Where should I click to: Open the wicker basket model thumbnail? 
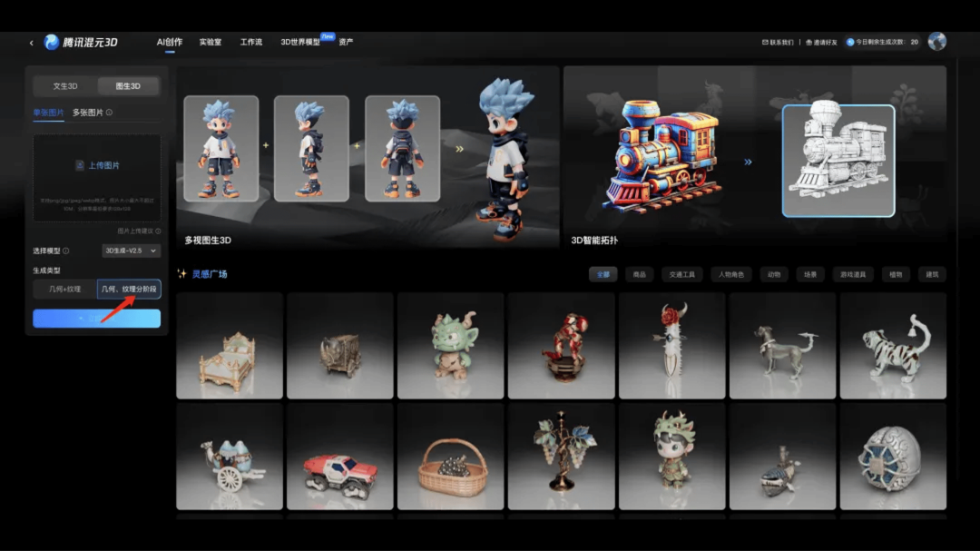tap(451, 457)
